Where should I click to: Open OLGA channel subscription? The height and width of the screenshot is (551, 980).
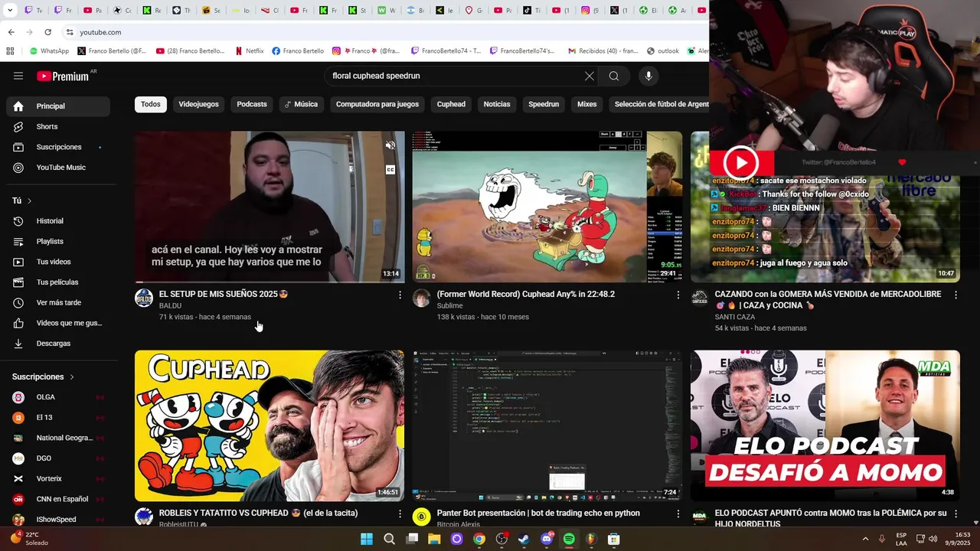(x=58, y=397)
